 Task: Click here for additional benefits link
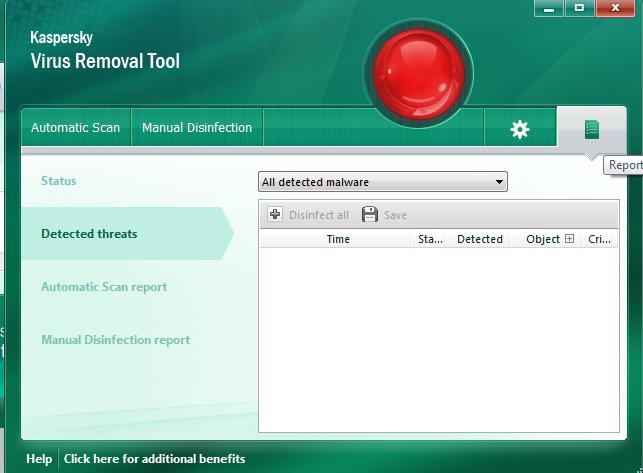click(155, 459)
